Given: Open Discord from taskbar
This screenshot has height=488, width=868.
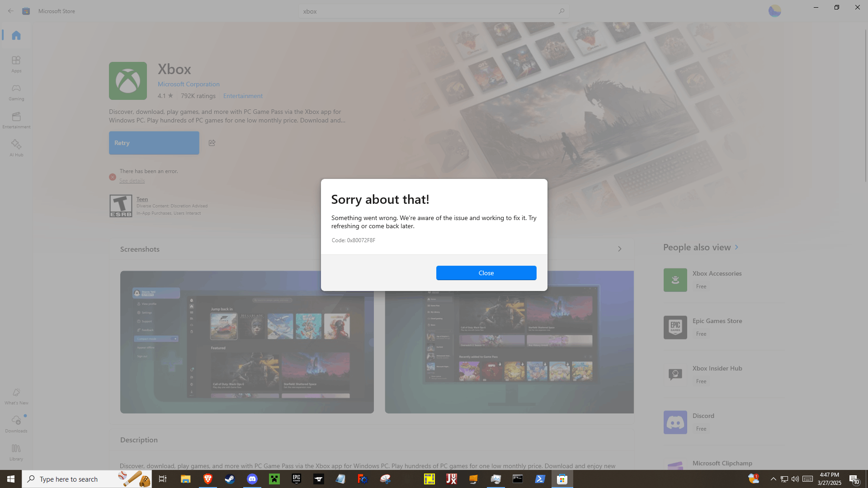Looking at the screenshot, I should [252, 479].
